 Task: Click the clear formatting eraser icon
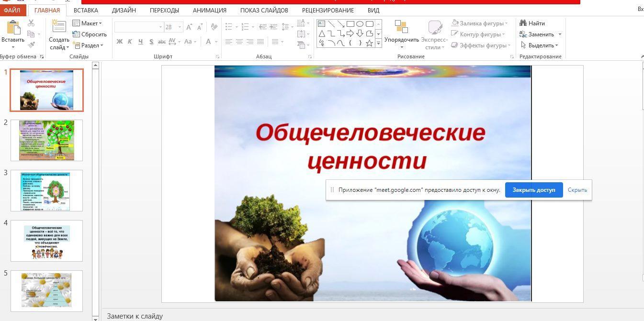[x=214, y=27]
